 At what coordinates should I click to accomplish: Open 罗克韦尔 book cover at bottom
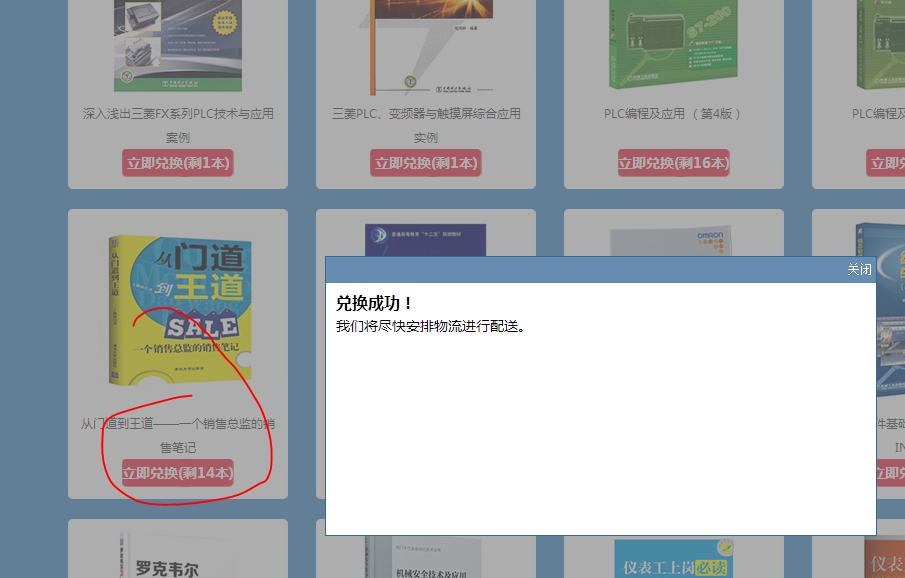coord(178,555)
